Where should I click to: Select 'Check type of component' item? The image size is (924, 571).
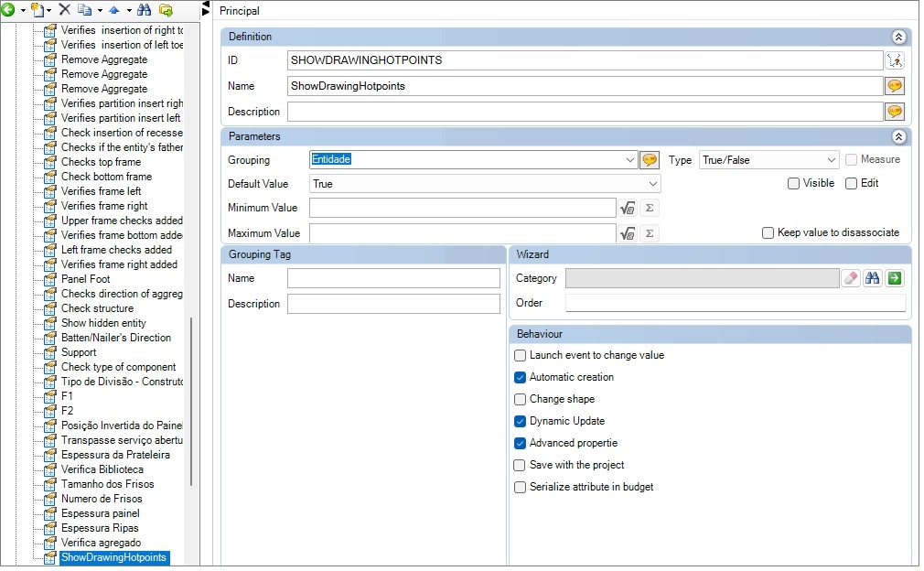(118, 367)
